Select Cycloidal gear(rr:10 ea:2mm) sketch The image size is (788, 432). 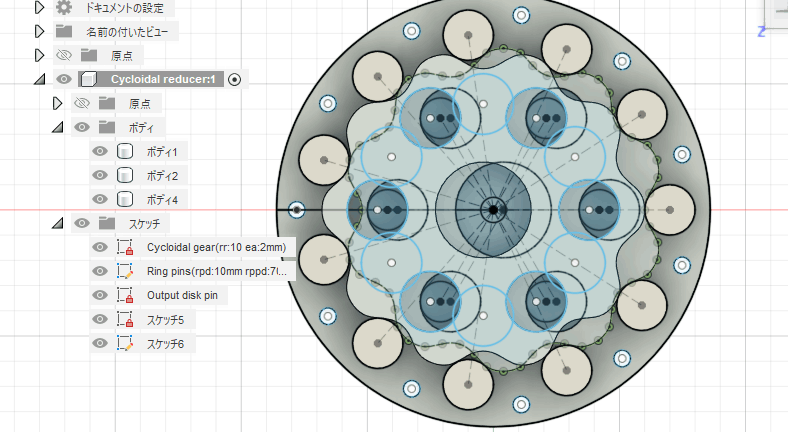217,247
